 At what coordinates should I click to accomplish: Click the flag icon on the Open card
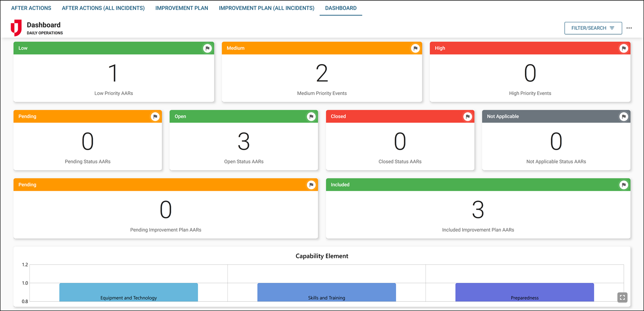click(311, 116)
